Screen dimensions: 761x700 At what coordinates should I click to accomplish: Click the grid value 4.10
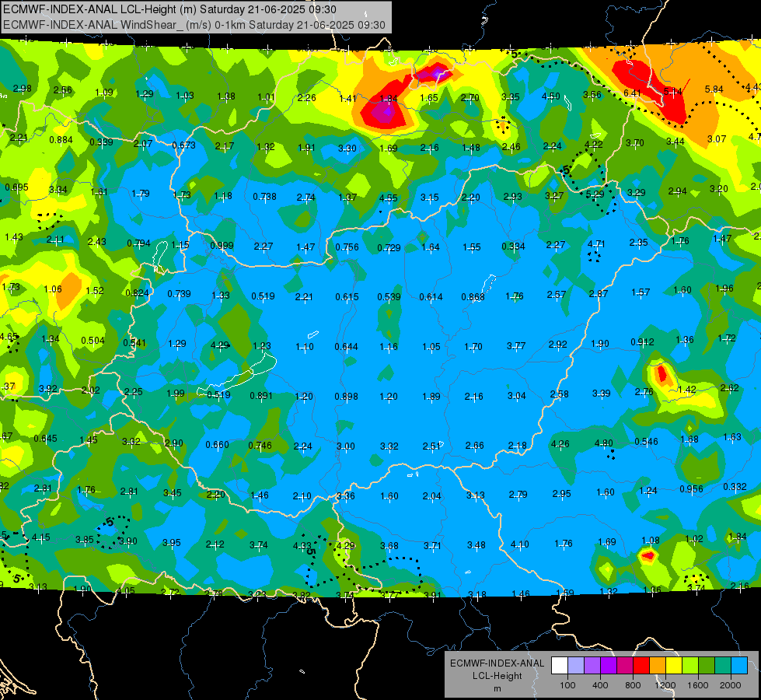[x=520, y=545]
